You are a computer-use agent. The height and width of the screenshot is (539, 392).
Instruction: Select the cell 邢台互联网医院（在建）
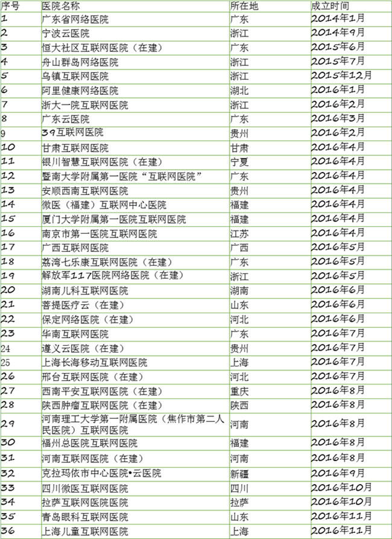pos(135,377)
